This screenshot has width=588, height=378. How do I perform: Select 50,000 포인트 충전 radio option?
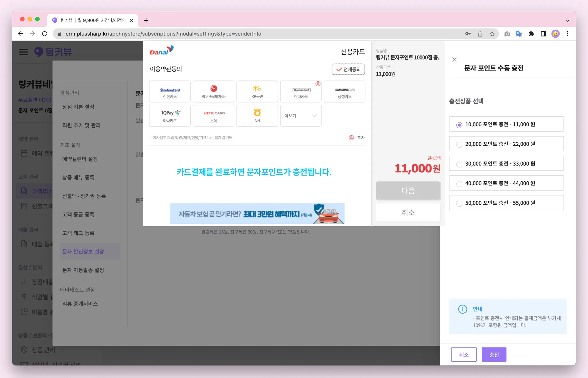[459, 204]
